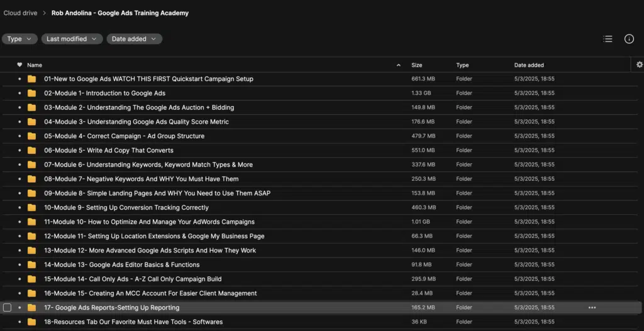Screen dimensions: 644x331
Task: Go to Cloud drive breadcrumb
Action: 20,13
